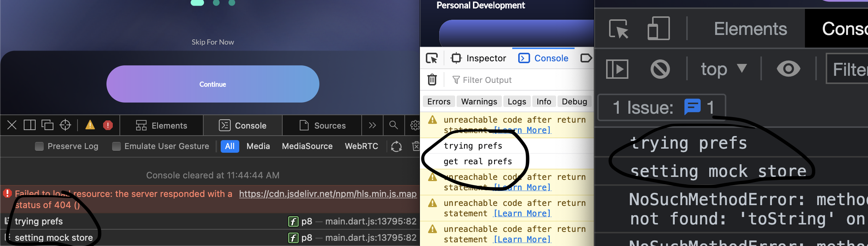The width and height of the screenshot is (868, 246).
Task: Select Firefox's element picker tool
Action: tap(432, 58)
